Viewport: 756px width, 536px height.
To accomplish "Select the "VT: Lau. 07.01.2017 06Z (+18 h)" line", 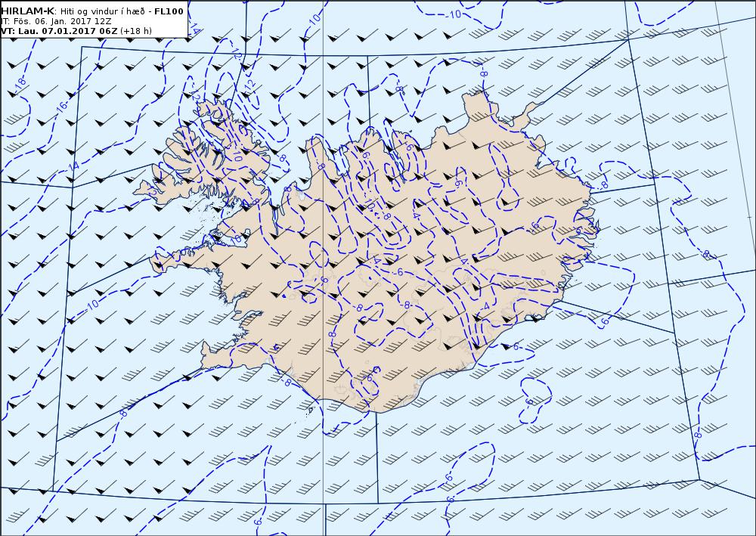I will click(76, 31).
